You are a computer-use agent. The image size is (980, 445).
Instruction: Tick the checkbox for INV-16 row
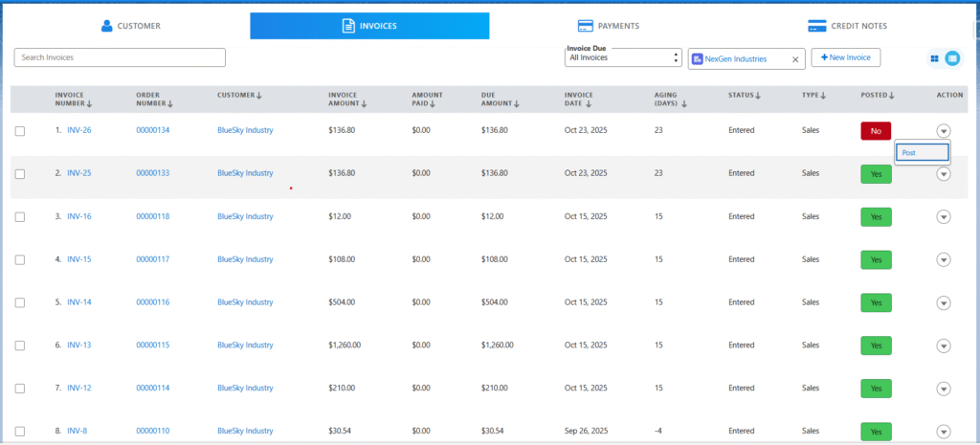[x=20, y=217]
